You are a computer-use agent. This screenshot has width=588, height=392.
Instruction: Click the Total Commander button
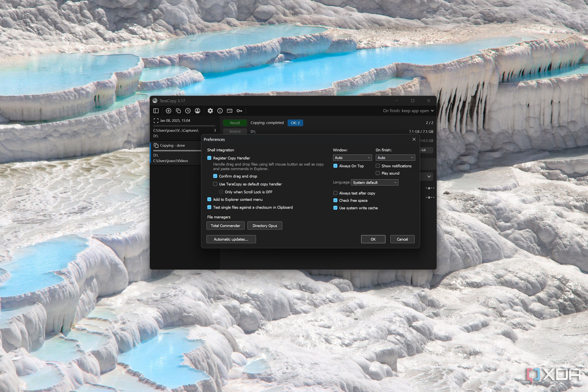point(225,225)
